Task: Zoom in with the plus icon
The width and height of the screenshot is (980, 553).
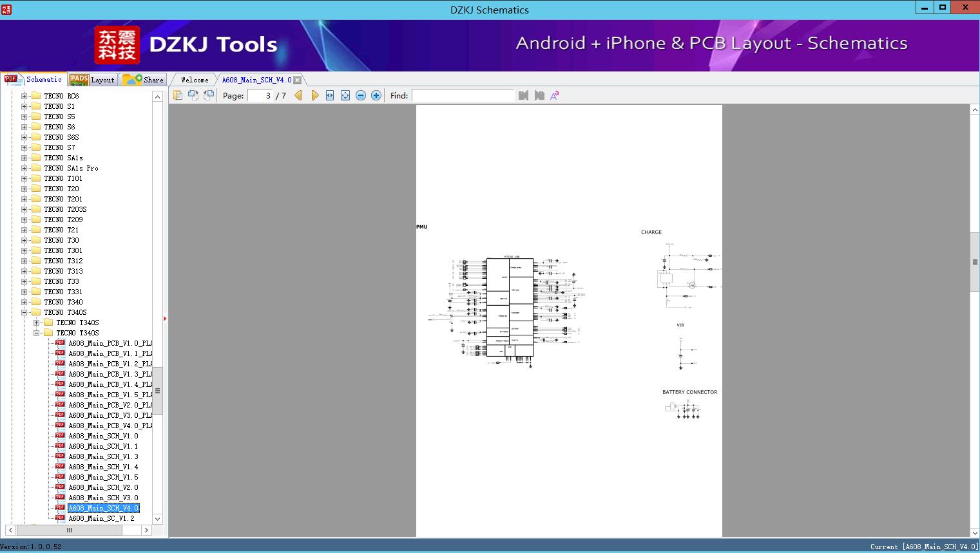Action: (x=376, y=95)
